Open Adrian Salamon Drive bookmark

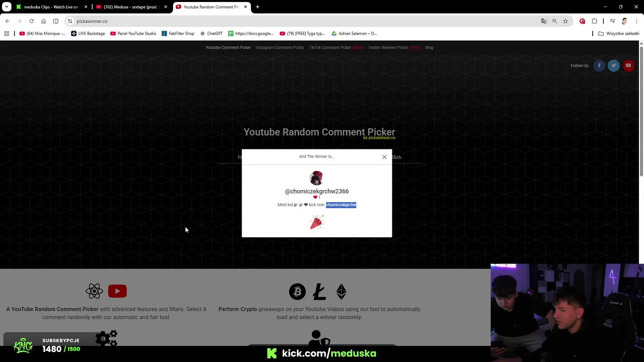(x=354, y=34)
